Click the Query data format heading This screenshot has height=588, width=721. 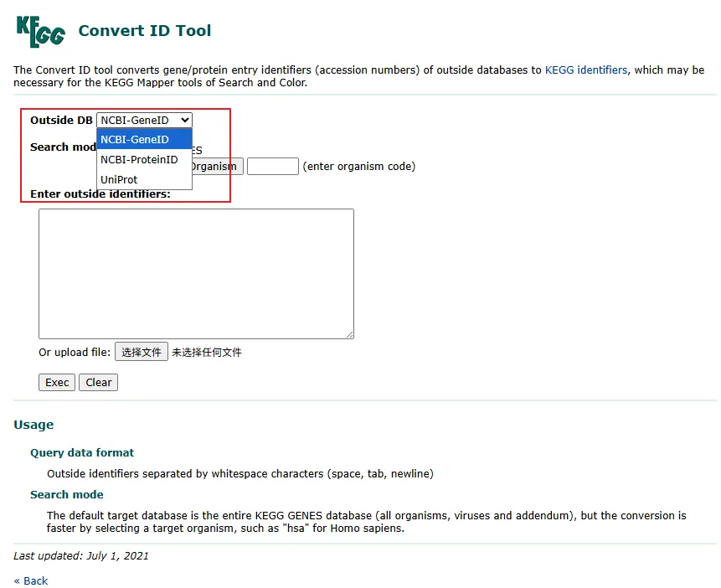pyautogui.click(x=82, y=453)
